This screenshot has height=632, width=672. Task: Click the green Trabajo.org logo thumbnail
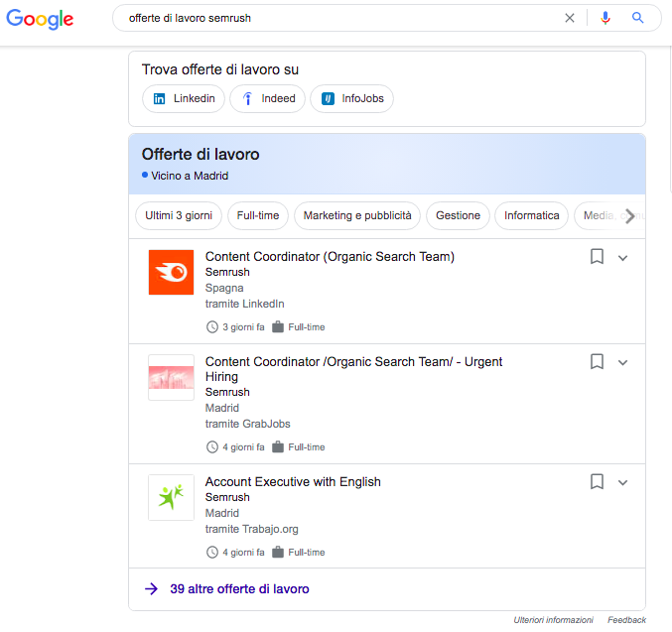click(171, 497)
